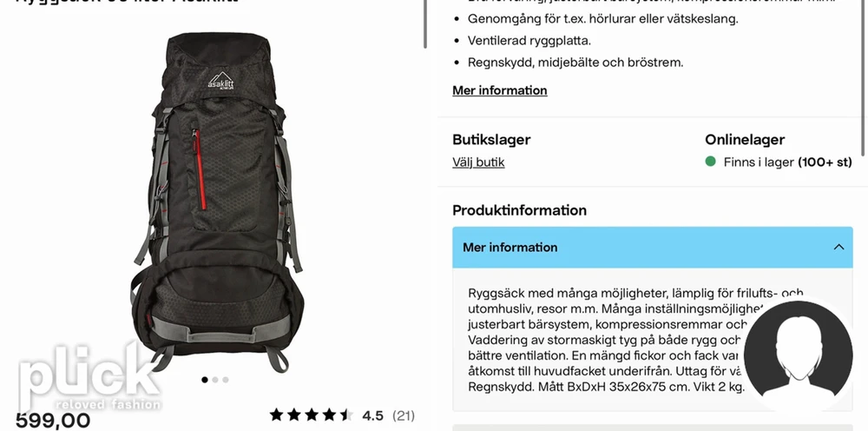Screen dimensions: 868x431
Task: Click the five-star rating icons
Action: coord(311,415)
